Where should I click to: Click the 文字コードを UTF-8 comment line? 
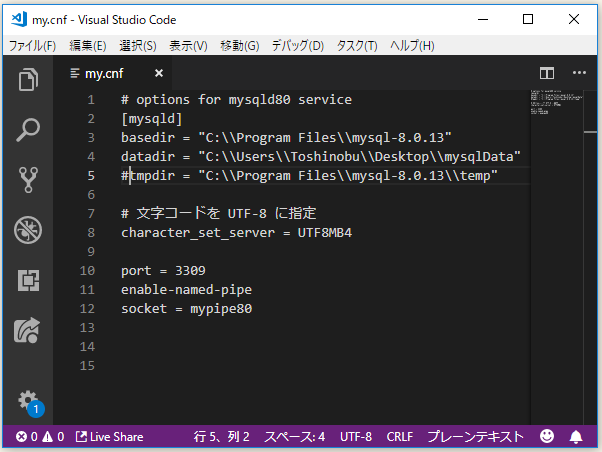point(218,213)
